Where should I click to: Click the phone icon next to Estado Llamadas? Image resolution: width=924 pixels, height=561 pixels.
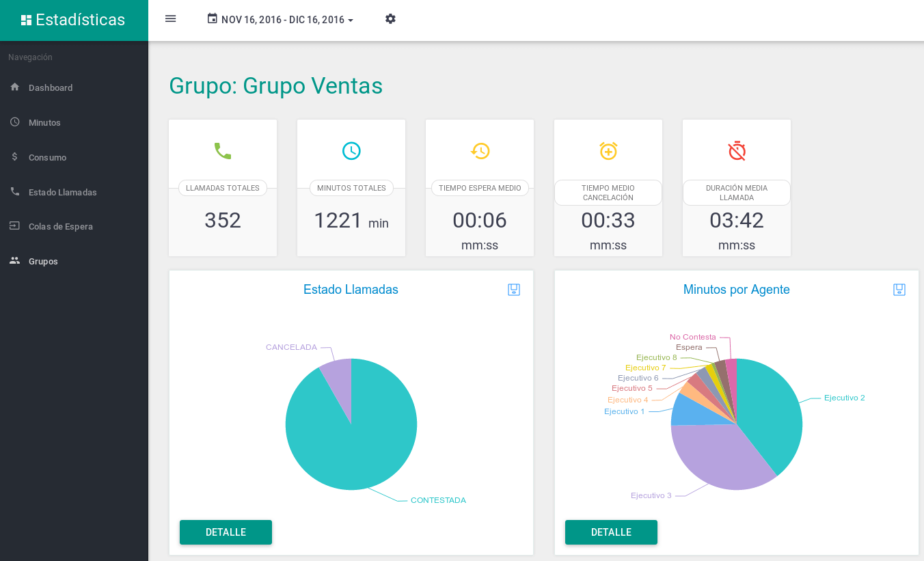tap(15, 191)
